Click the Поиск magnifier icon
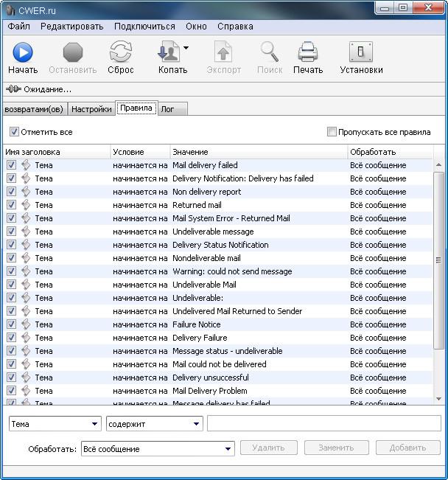 tap(270, 52)
